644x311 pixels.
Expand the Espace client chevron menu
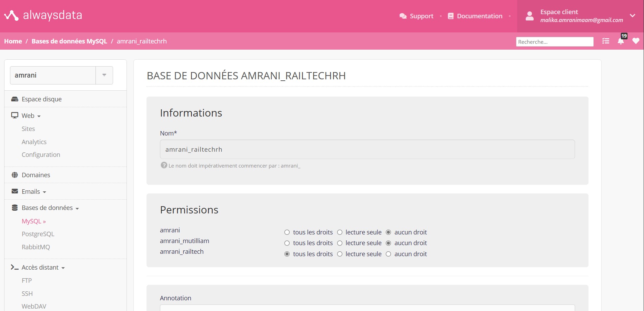633,16
